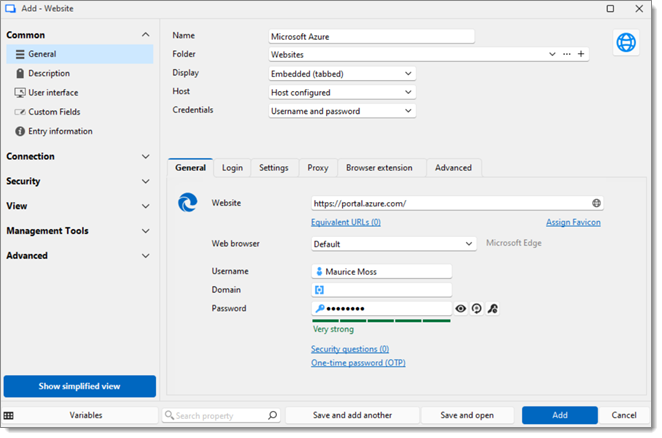
Task: Click the Password input field
Action: 381,309
